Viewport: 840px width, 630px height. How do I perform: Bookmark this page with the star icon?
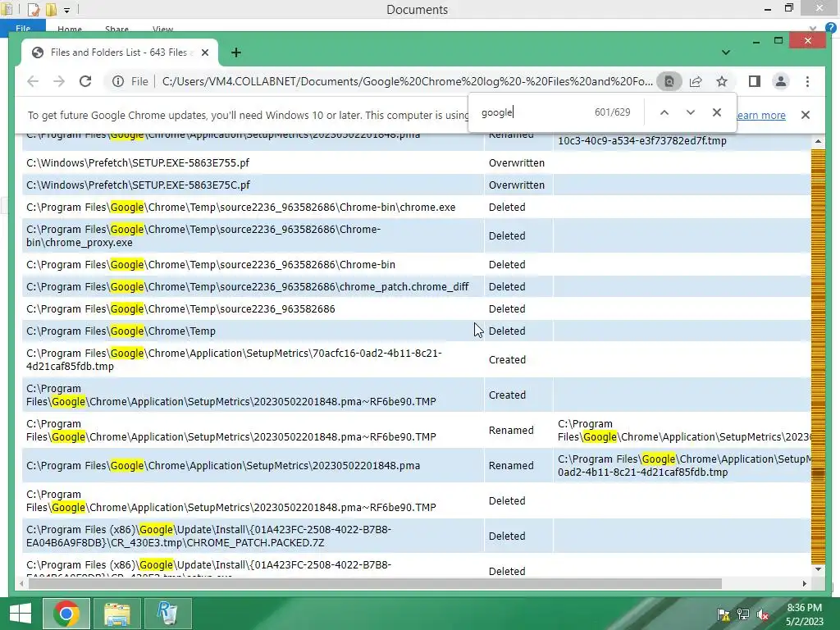(x=722, y=81)
